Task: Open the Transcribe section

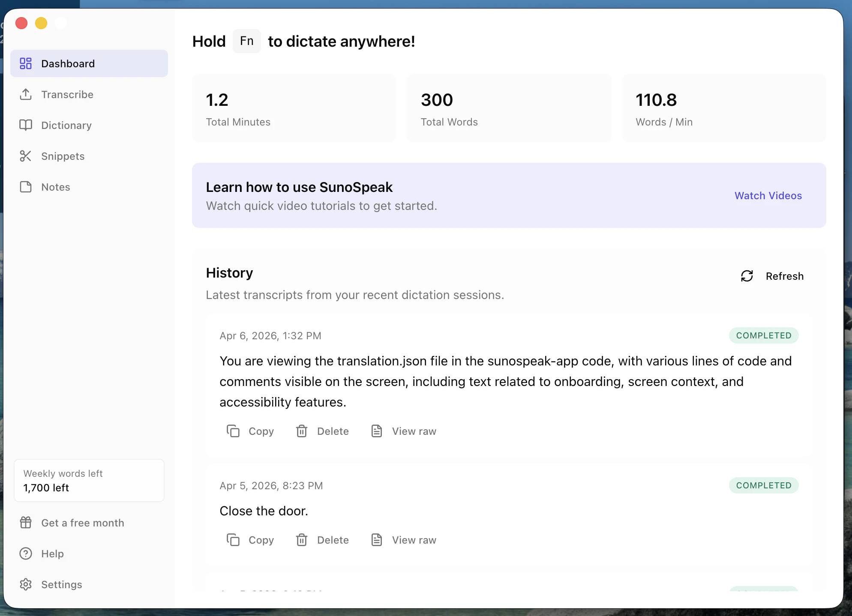Action: coord(67,94)
